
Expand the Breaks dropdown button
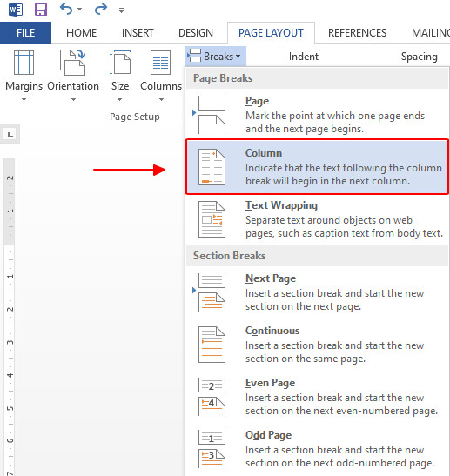(215, 57)
